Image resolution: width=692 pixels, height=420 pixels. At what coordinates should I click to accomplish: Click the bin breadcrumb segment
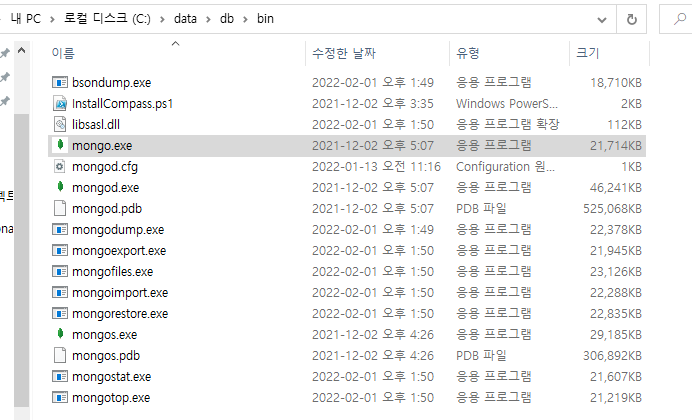tap(265, 19)
